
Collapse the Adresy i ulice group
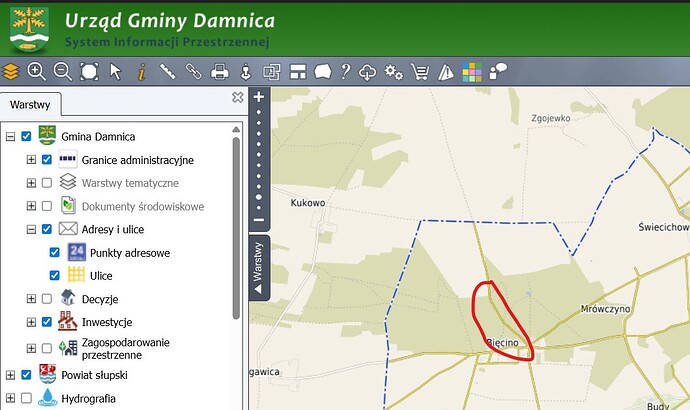[31, 229]
